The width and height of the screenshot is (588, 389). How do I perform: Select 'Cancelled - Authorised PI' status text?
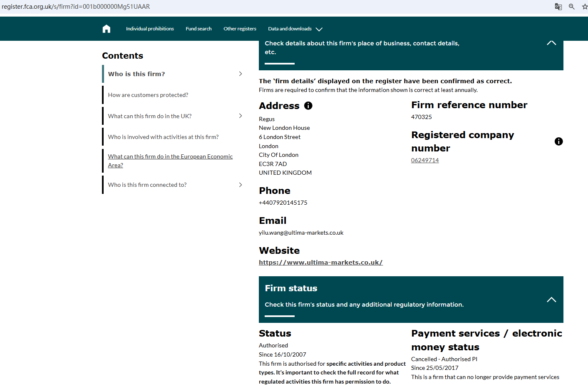[x=444, y=359]
